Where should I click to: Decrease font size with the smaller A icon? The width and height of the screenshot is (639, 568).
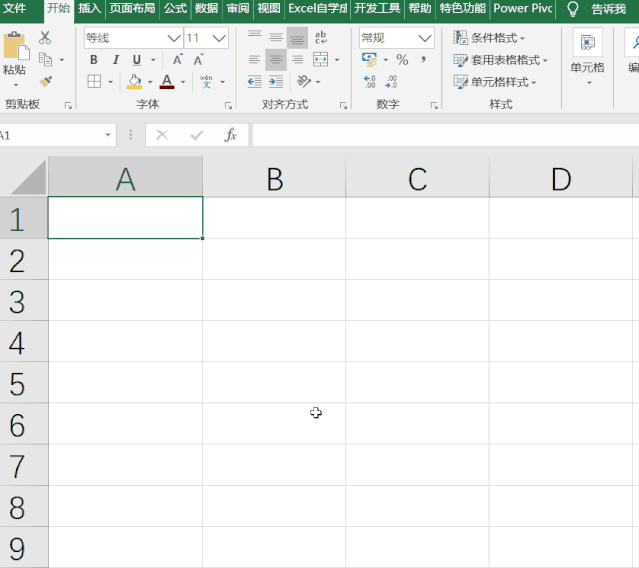(198, 59)
